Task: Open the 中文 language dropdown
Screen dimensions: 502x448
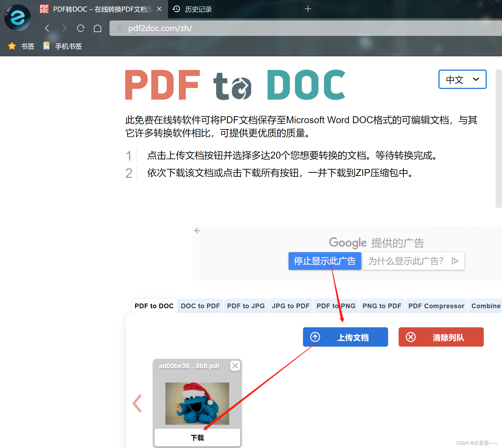Action: tap(462, 79)
